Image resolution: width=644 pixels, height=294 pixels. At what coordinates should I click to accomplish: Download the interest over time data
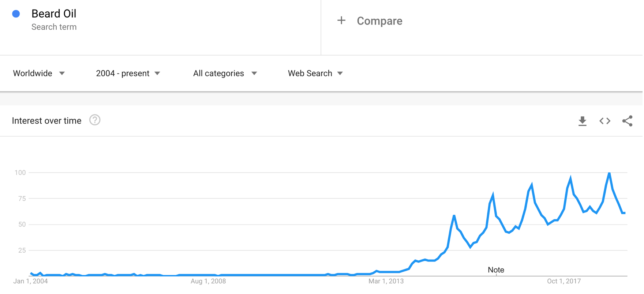click(x=582, y=121)
